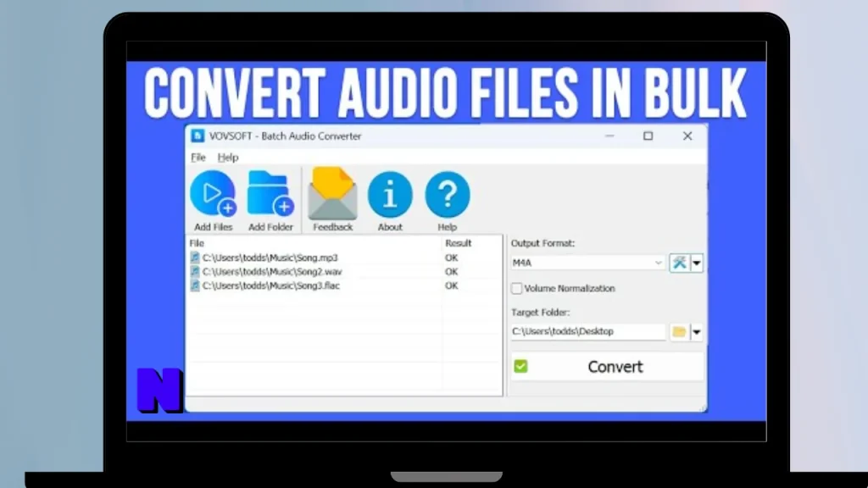868x488 pixels.
Task: Click the OK result for Song.mp3
Action: [451, 258]
